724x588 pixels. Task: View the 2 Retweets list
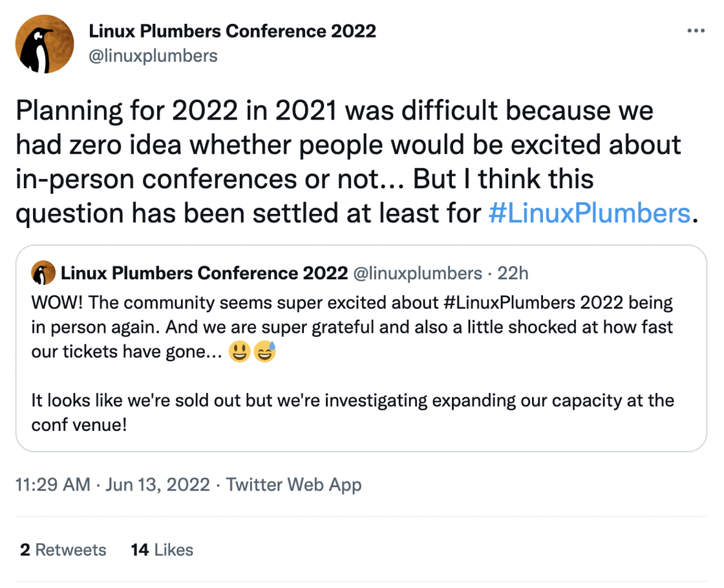(63, 550)
